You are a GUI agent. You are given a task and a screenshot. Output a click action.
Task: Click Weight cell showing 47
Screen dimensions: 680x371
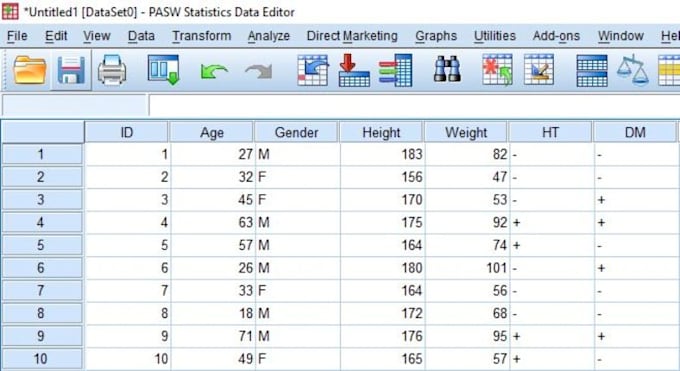coord(468,177)
